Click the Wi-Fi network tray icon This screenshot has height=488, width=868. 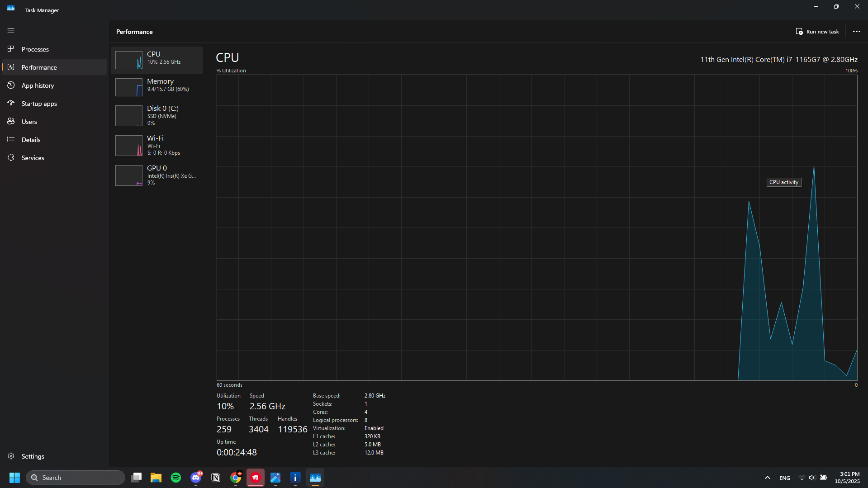pos(802,478)
